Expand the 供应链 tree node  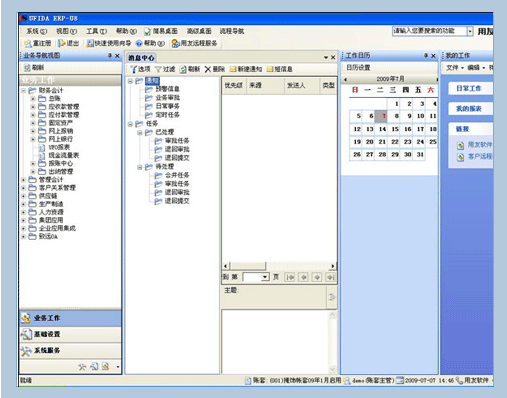pyautogui.click(x=23, y=196)
